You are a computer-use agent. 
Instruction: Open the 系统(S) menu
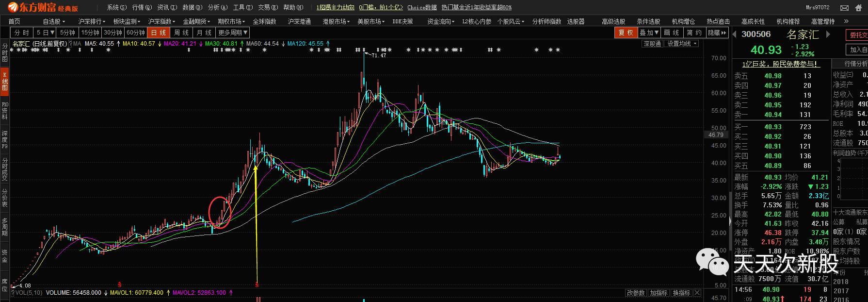117,8
